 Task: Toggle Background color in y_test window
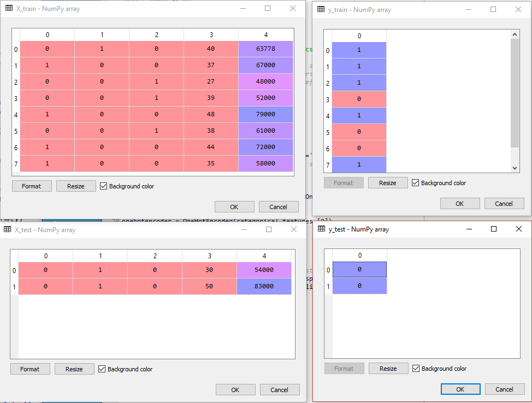tap(416, 369)
